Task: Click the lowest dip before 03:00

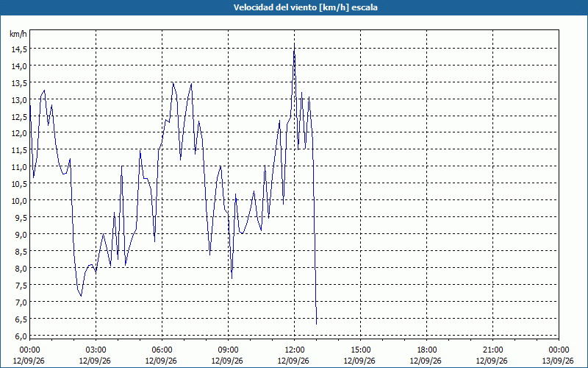Action: pyautogui.click(x=81, y=296)
